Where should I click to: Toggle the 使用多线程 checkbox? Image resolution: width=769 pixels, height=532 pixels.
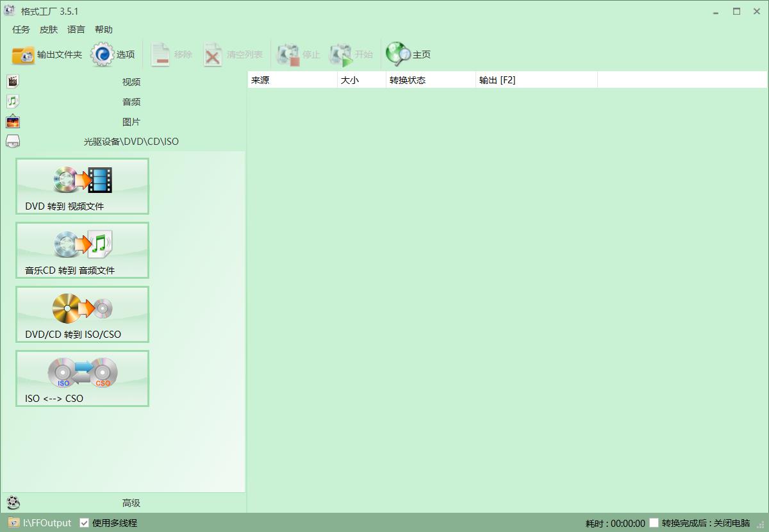(84, 523)
